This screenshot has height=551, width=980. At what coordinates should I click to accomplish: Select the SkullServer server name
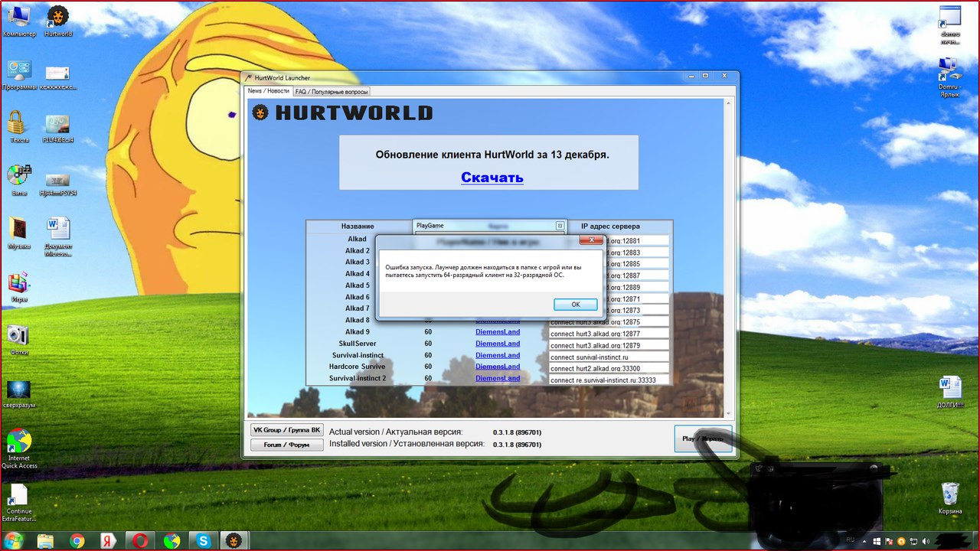[358, 344]
